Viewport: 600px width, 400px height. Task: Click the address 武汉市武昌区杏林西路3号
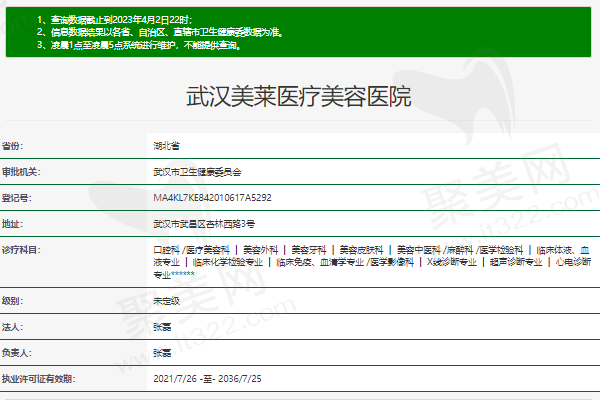204,224
